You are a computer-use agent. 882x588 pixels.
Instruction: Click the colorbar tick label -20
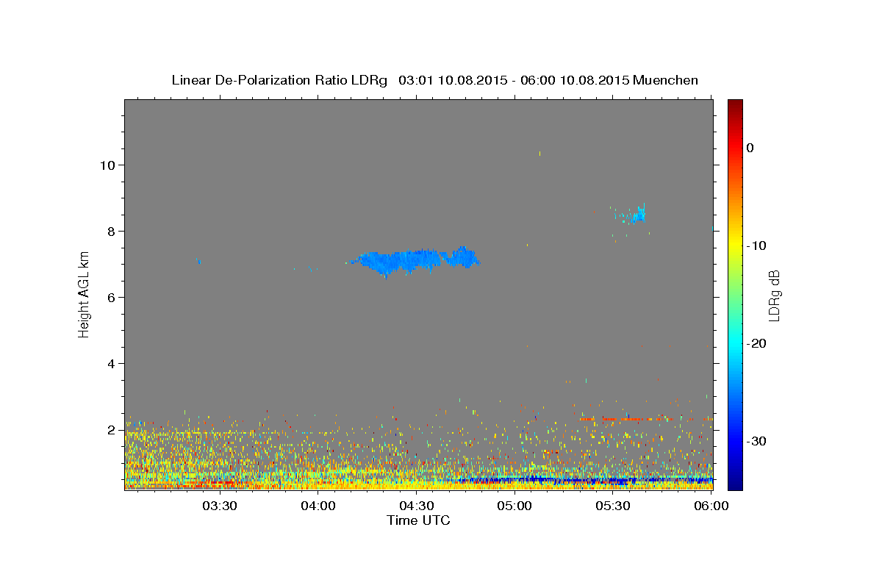coord(757,343)
